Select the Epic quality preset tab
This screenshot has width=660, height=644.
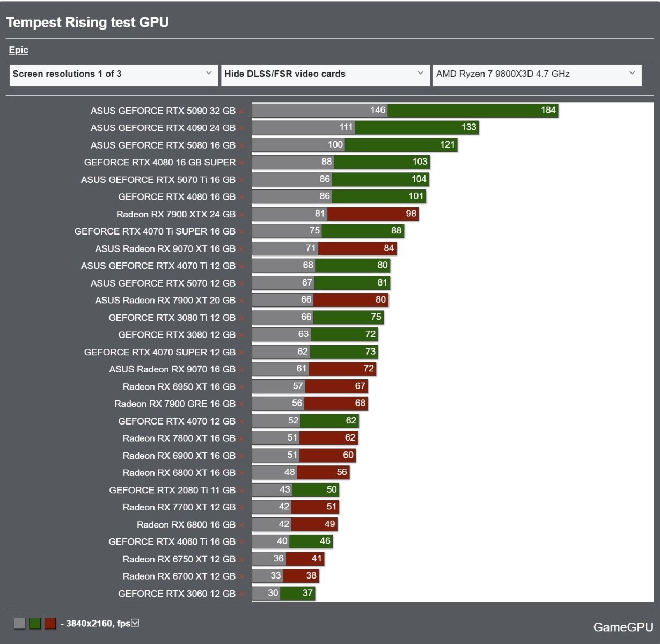pyautogui.click(x=19, y=50)
